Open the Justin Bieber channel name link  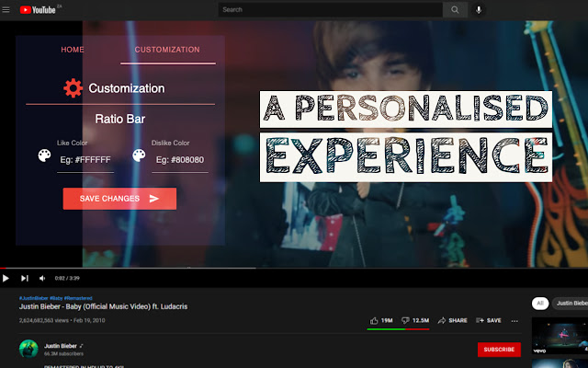[x=61, y=346]
